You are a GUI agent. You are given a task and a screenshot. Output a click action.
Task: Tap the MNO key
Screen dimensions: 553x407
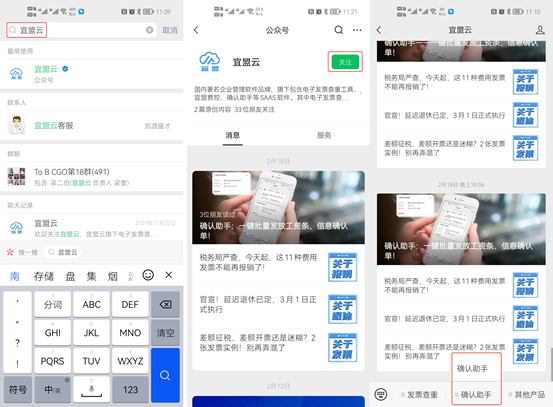[130, 333]
